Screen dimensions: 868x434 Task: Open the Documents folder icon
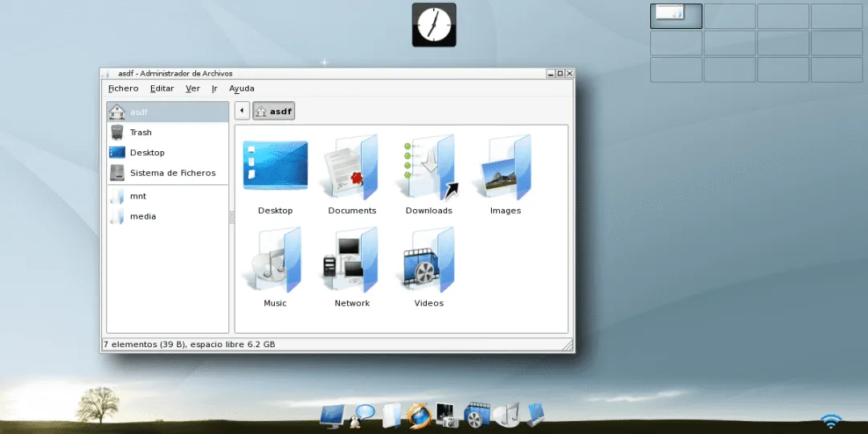pyautogui.click(x=352, y=167)
